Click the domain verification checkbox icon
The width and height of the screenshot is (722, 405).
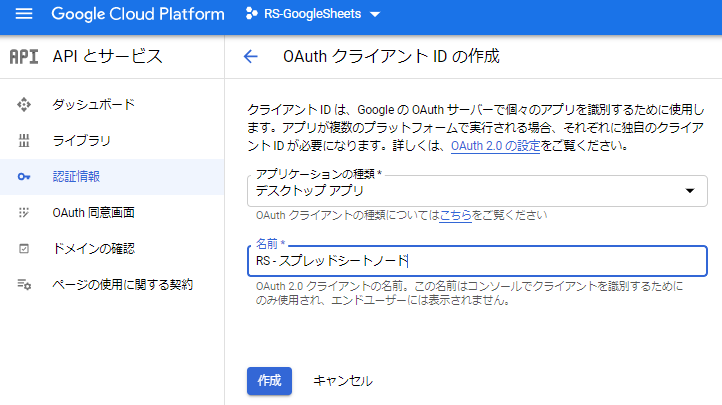pos(24,249)
